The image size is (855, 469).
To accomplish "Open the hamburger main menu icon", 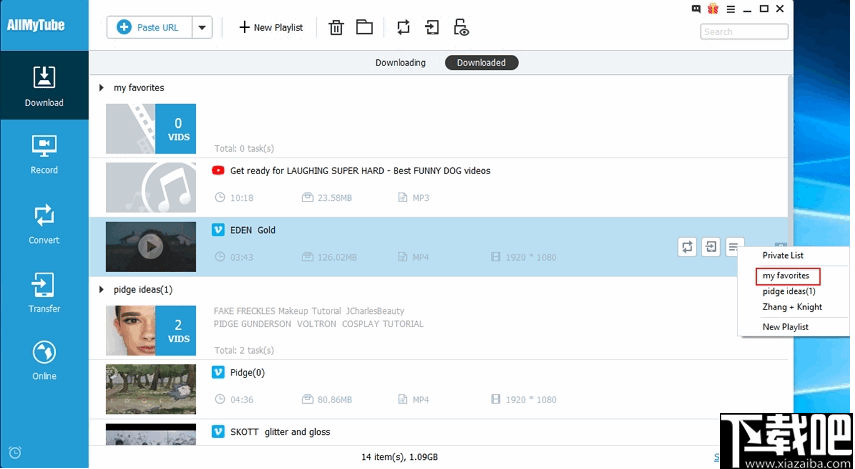I will (x=731, y=9).
